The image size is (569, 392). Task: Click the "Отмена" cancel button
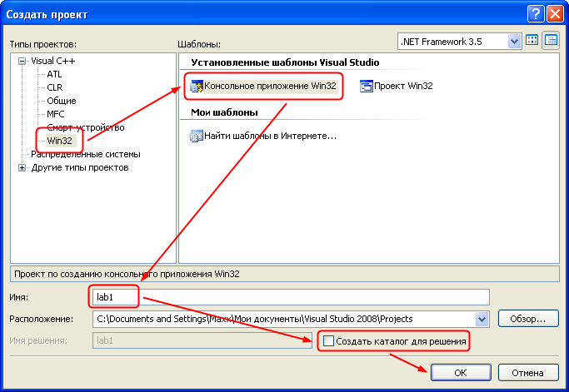point(528,372)
